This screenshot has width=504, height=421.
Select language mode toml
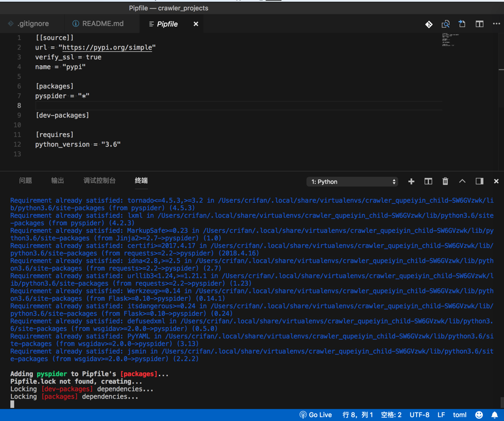point(460,415)
